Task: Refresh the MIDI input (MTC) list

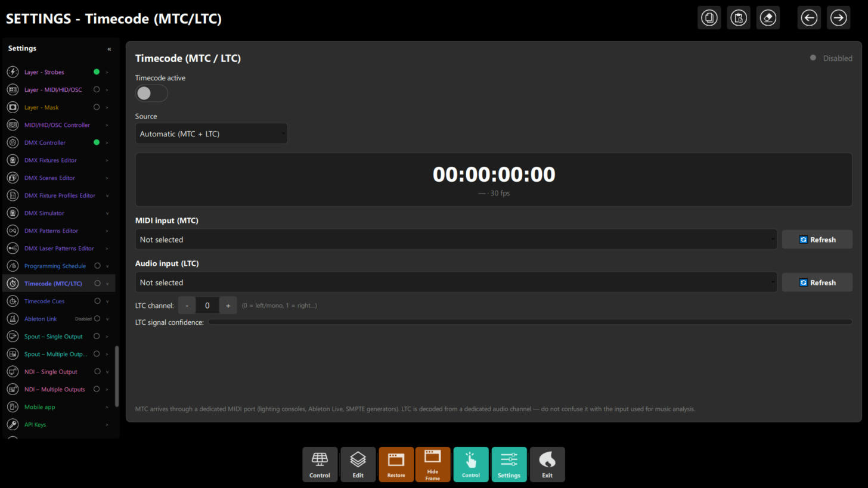Action: point(817,240)
